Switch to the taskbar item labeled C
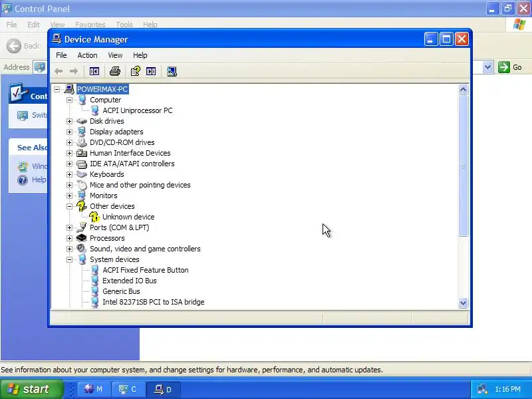 pos(128,389)
